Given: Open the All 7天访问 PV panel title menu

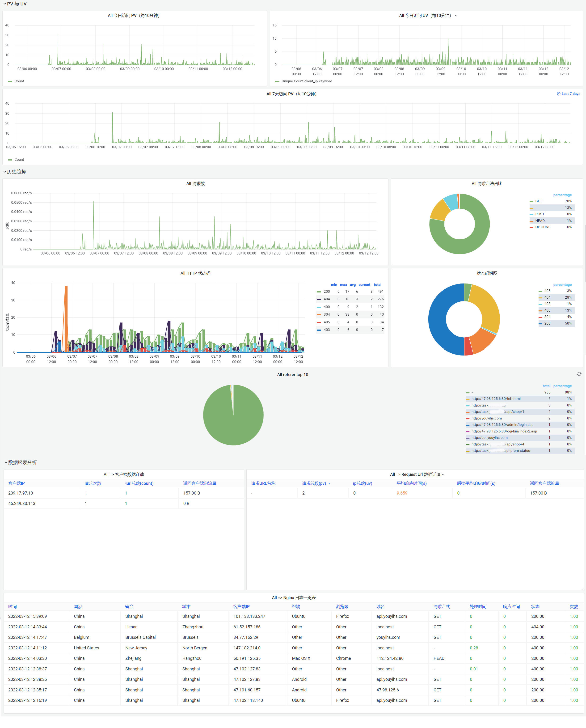Looking at the screenshot, I should tap(291, 94).
